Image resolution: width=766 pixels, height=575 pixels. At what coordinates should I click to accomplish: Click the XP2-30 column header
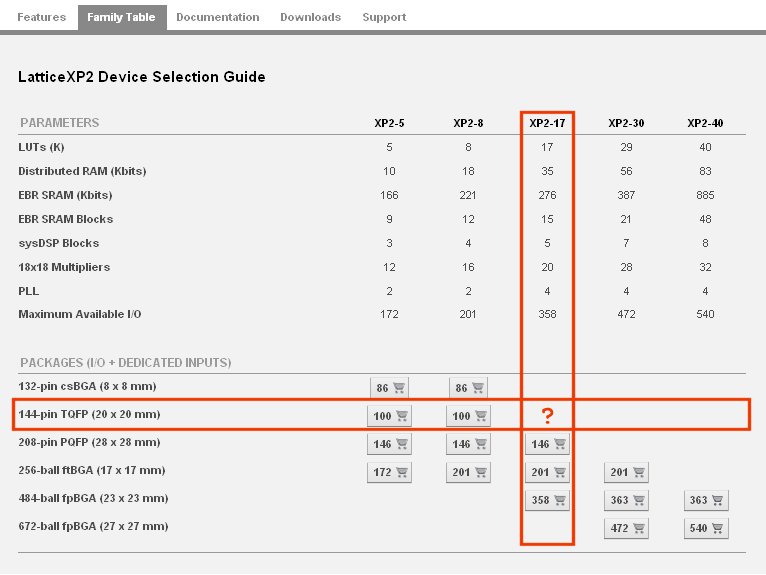(x=626, y=123)
